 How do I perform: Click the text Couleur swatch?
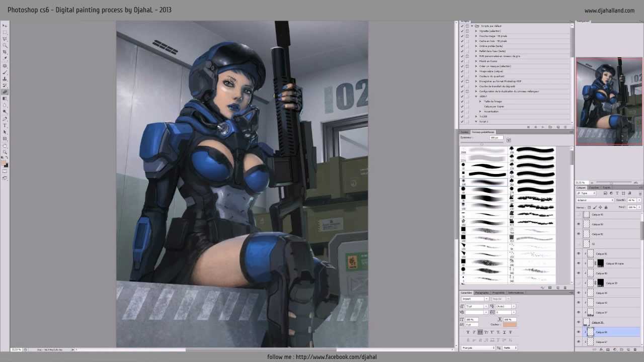[510, 325]
